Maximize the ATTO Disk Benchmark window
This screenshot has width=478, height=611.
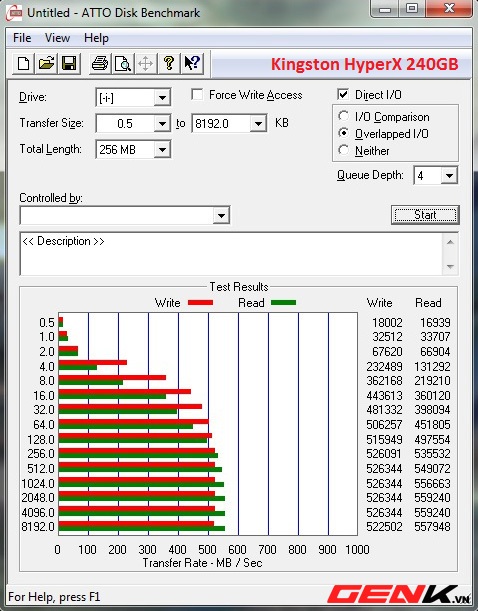click(412, 9)
